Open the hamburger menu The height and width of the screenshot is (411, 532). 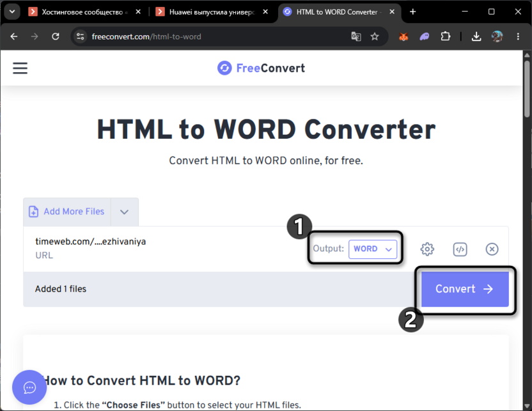pos(20,68)
